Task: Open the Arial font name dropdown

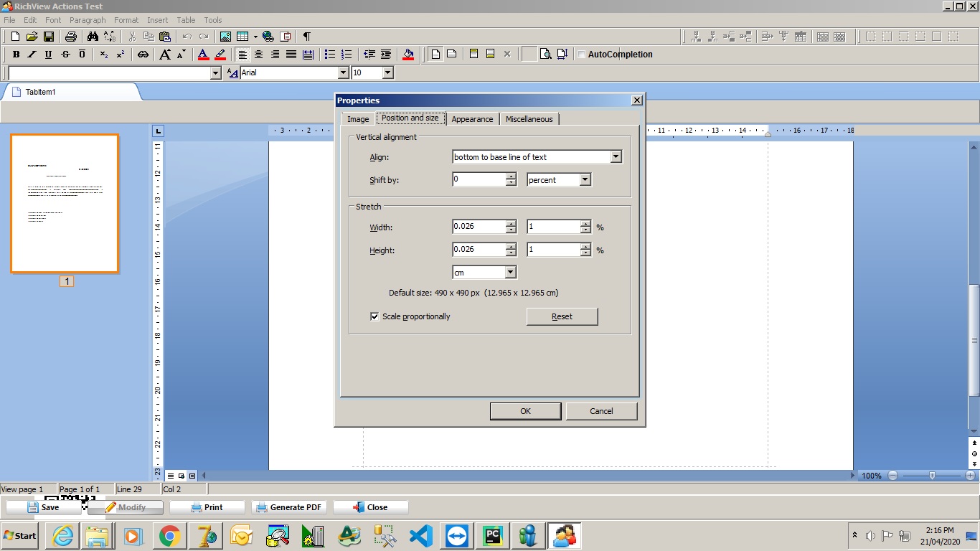Action: tap(343, 72)
